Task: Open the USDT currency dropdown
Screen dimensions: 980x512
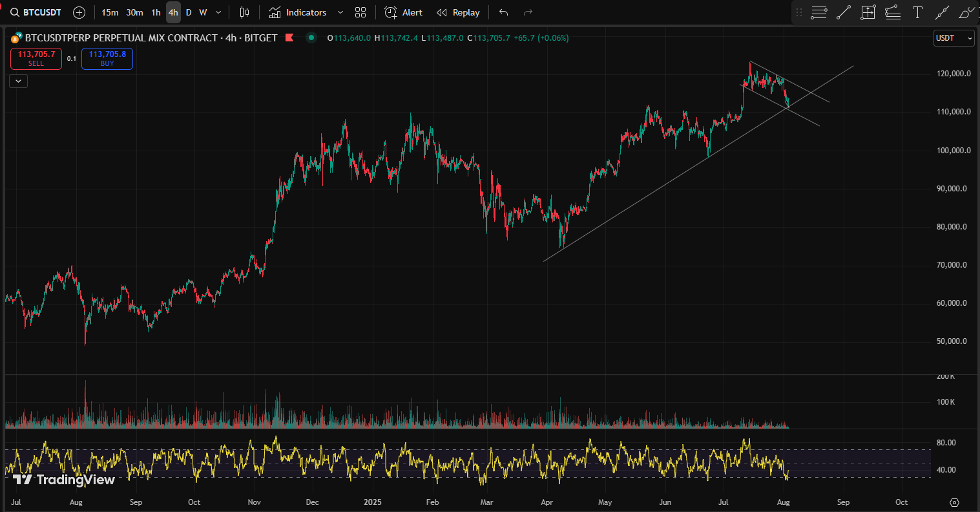Action: coord(954,38)
